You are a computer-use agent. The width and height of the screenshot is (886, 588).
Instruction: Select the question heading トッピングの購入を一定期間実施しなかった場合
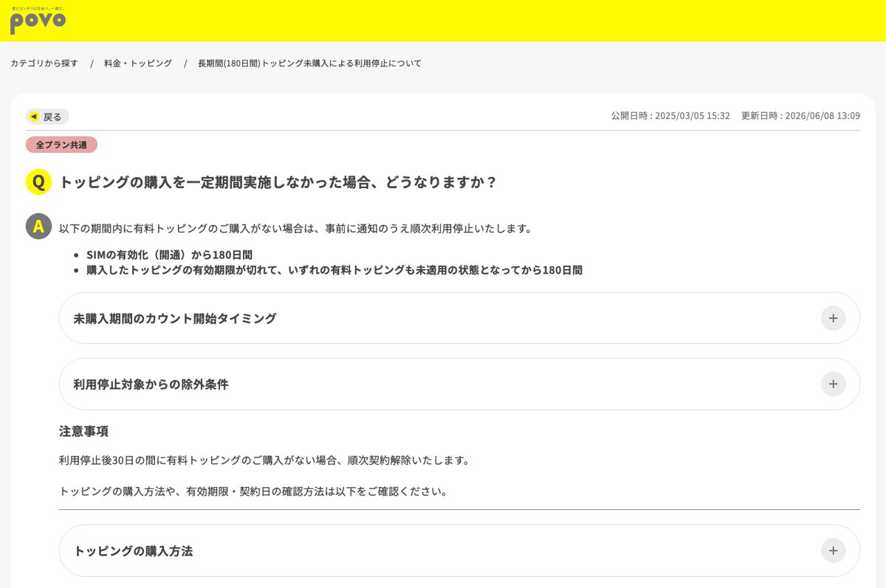tap(278, 182)
